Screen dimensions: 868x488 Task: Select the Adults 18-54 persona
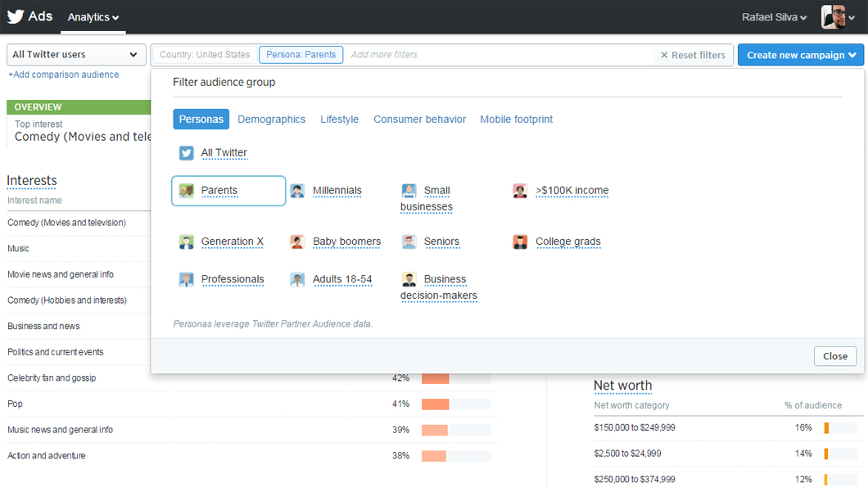pos(342,279)
